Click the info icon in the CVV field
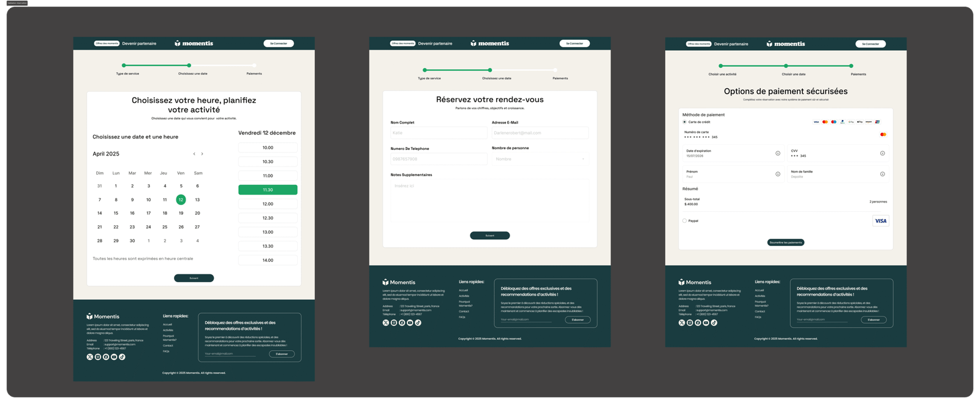Screen dimensions: 980x404 point(882,153)
